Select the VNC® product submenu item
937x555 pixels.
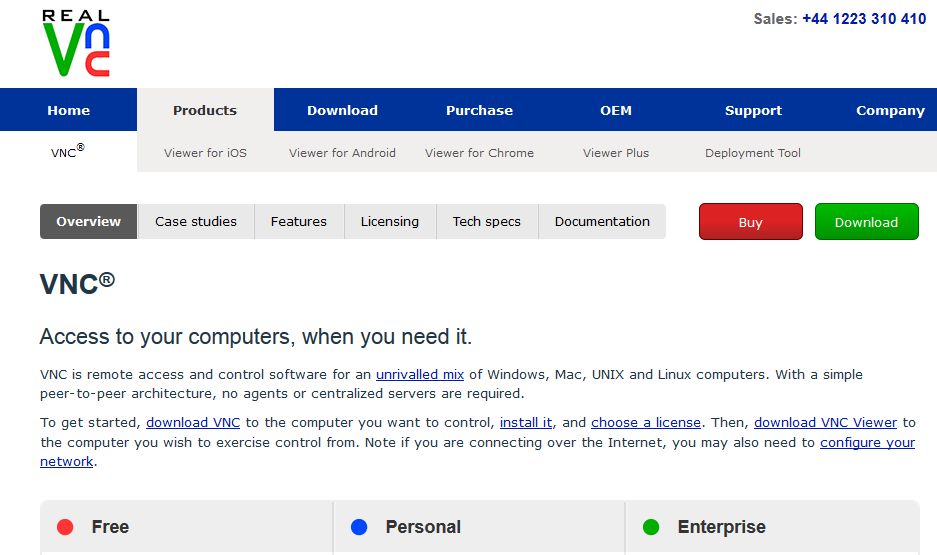[x=68, y=151]
